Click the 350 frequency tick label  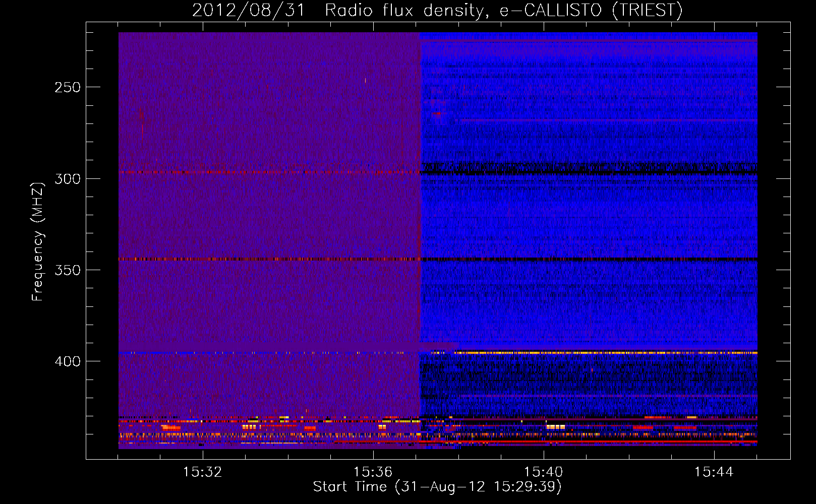(68, 270)
